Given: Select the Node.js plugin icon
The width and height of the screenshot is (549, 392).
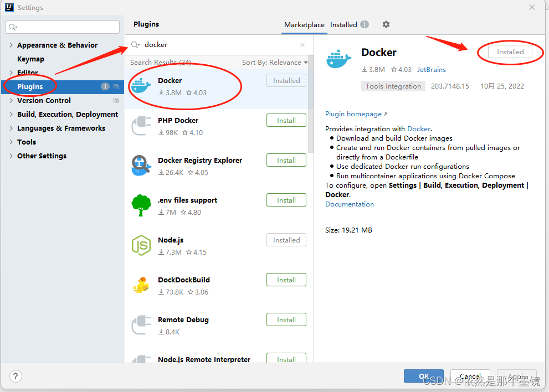Looking at the screenshot, I should [x=141, y=245].
